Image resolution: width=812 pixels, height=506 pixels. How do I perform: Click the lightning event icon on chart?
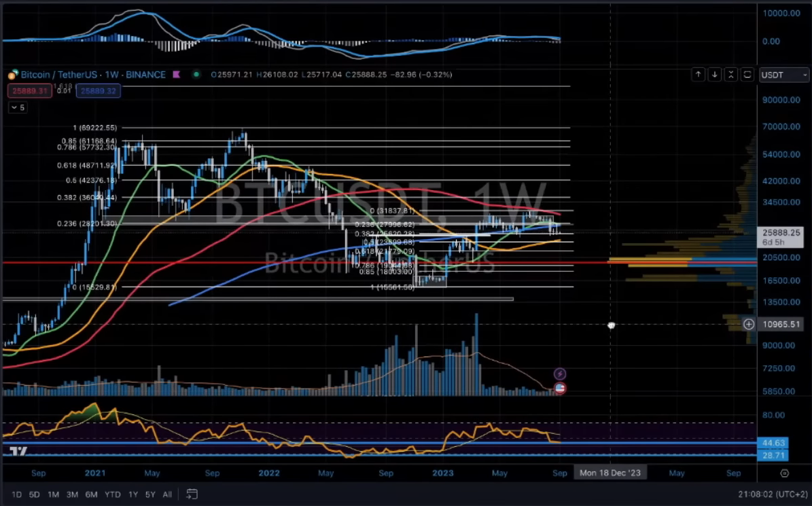pos(560,374)
